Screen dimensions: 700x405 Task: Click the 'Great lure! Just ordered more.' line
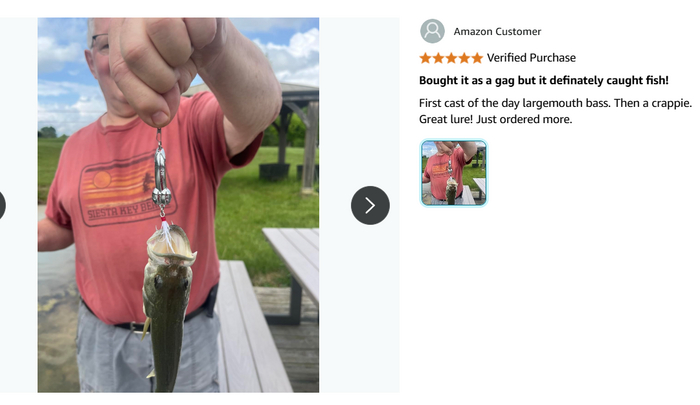pyautogui.click(x=496, y=119)
